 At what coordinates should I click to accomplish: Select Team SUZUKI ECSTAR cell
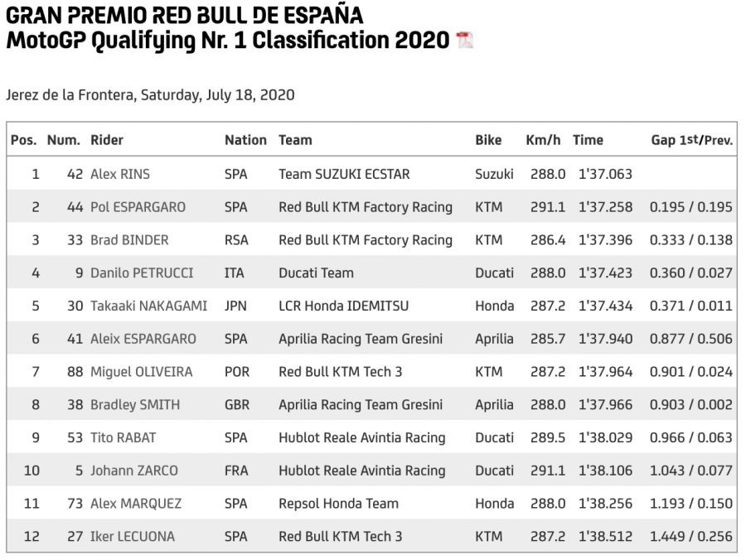(344, 174)
